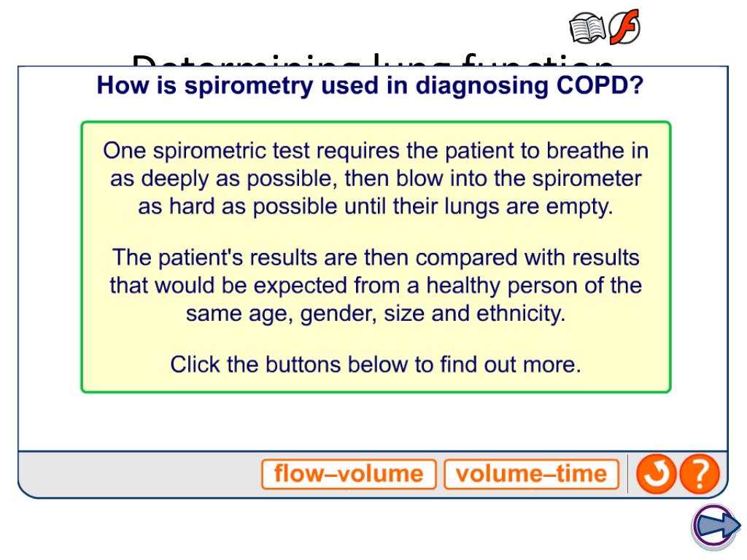
Task: Show the volume–time information
Action: [531, 475]
